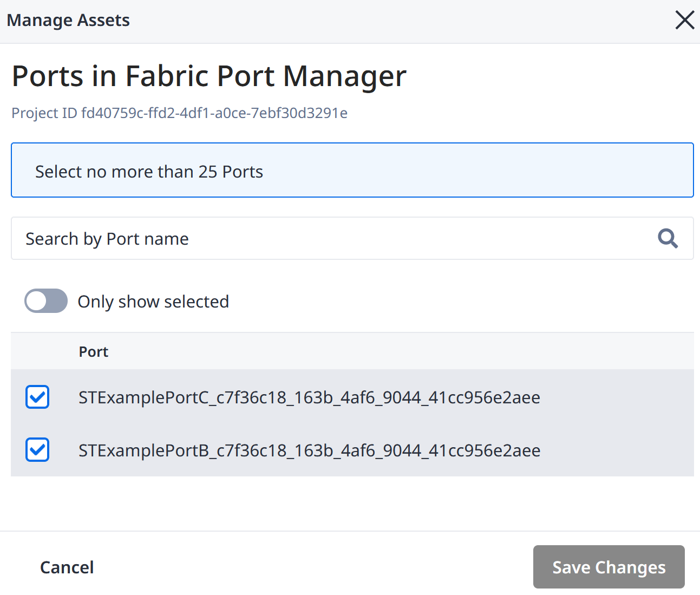Uncheck the STExamplePortB checkbox
The width and height of the screenshot is (700, 595).
pyautogui.click(x=37, y=450)
